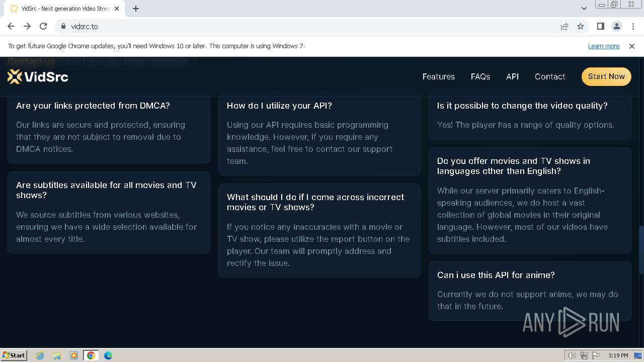Click 'What should I do if I come across incorrect' heading
The image size is (644, 362).
coord(315,202)
